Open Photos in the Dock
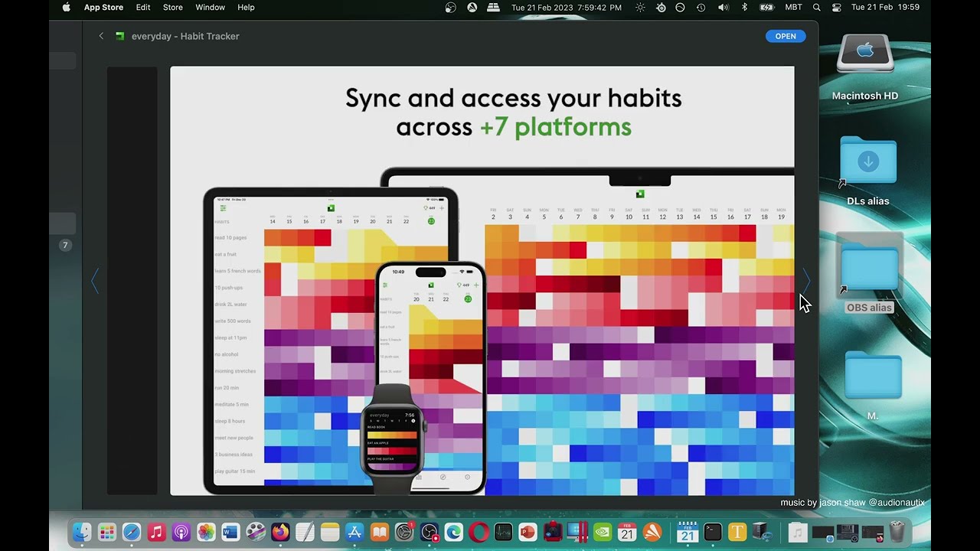This screenshot has width=980, height=551. (x=206, y=532)
